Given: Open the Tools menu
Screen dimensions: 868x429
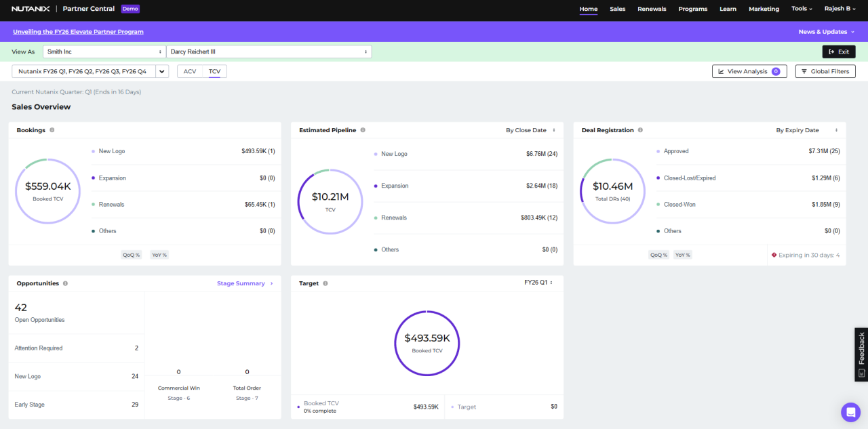Looking at the screenshot, I should pos(802,9).
